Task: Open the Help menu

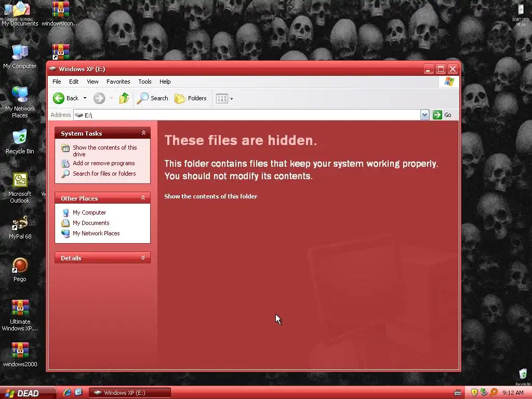Action: [x=165, y=82]
